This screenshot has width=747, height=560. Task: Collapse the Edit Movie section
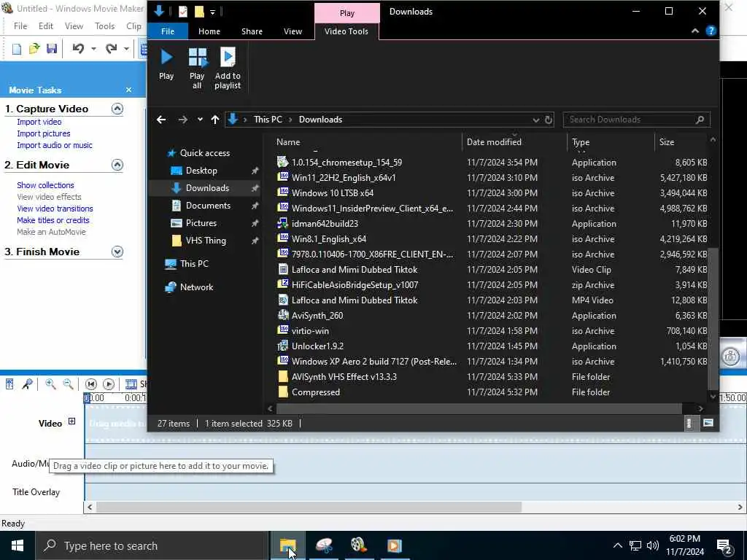(x=117, y=166)
